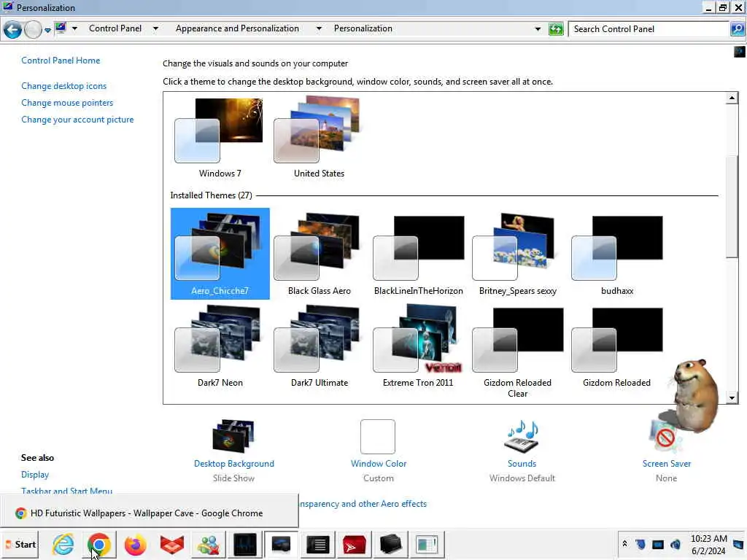
Task: Open Control Panel Home link
Action: pyautogui.click(x=61, y=61)
